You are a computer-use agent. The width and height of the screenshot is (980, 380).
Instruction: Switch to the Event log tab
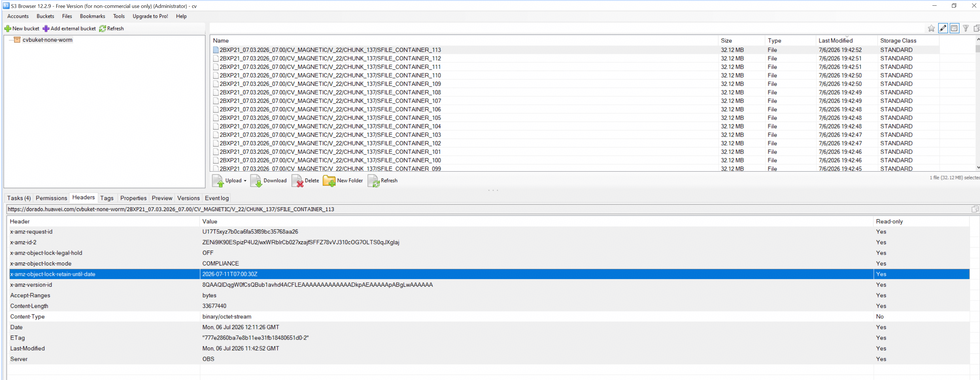click(217, 198)
